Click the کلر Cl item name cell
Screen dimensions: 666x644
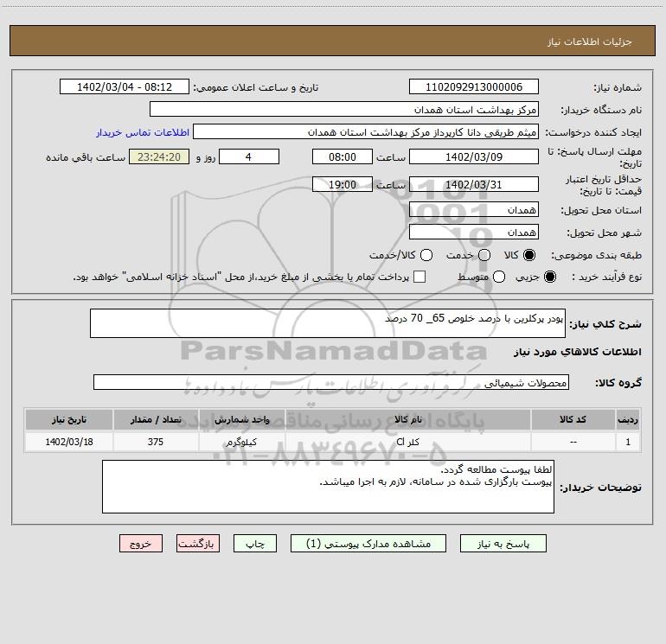point(407,442)
